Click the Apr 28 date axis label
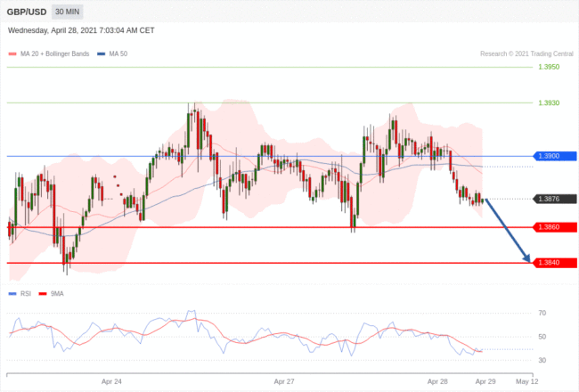 [437, 381]
